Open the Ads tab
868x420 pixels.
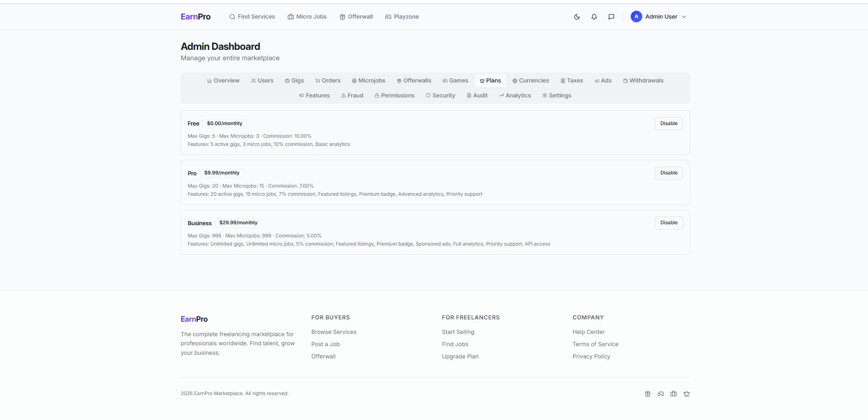pos(603,81)
